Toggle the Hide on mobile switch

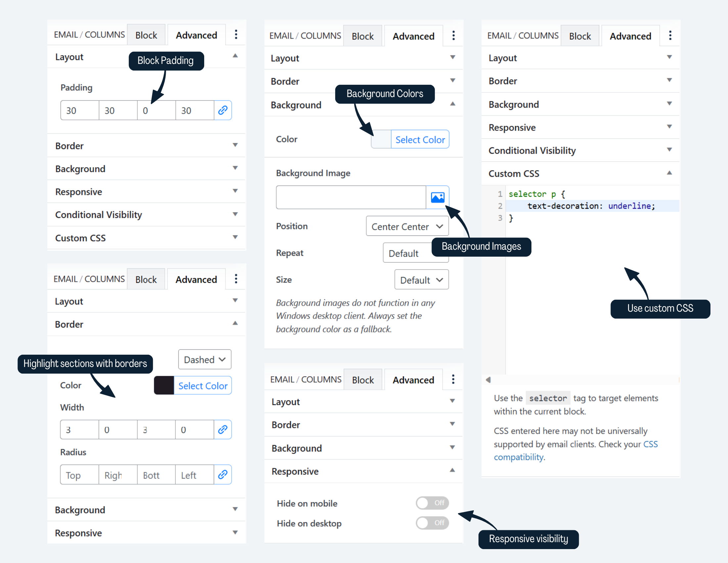[x=432, y=503]
